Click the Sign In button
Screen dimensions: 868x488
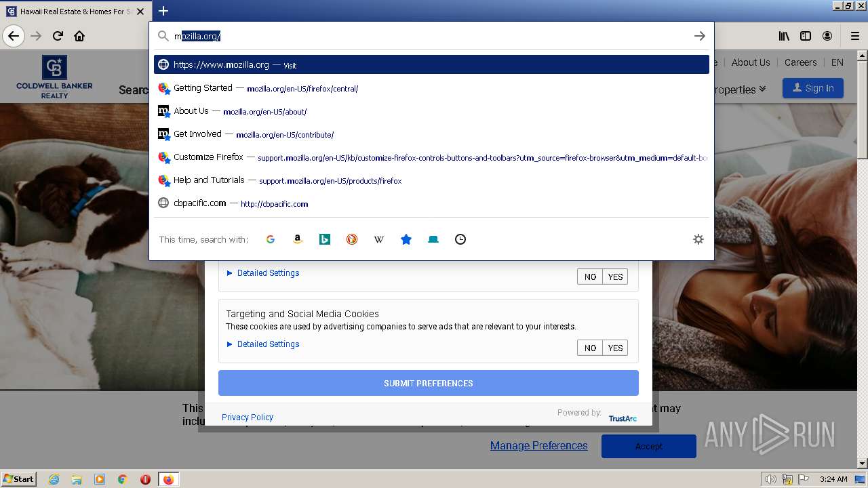tap(813, 88)
